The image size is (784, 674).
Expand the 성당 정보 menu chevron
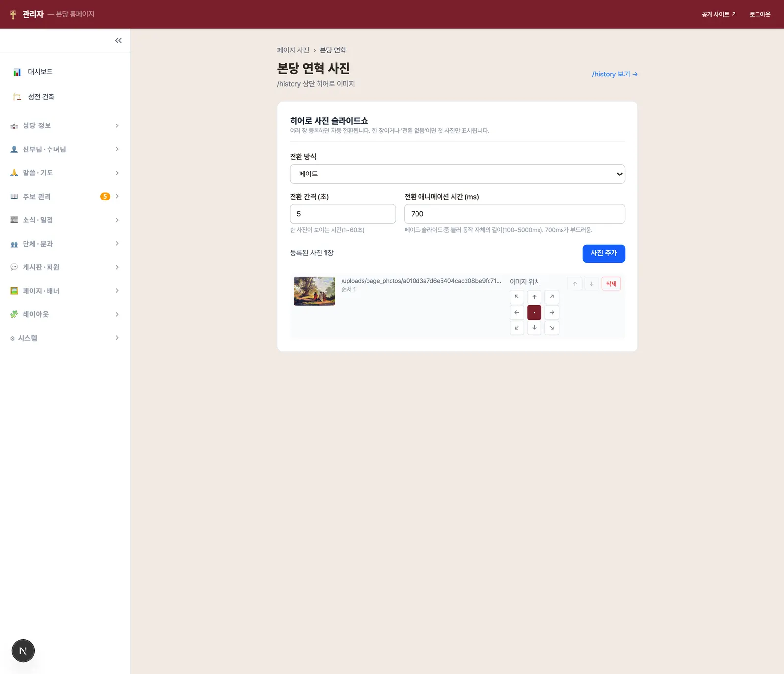[x=117, y=126]
